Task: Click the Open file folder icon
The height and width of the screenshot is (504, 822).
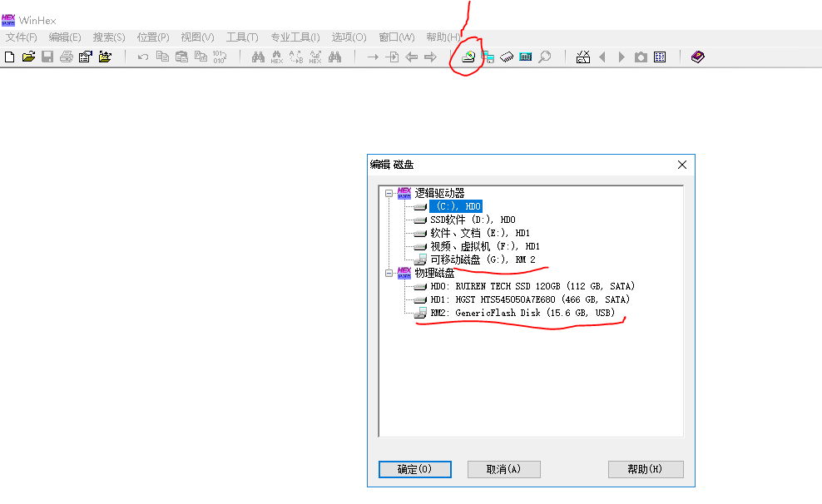Action: 28,57
